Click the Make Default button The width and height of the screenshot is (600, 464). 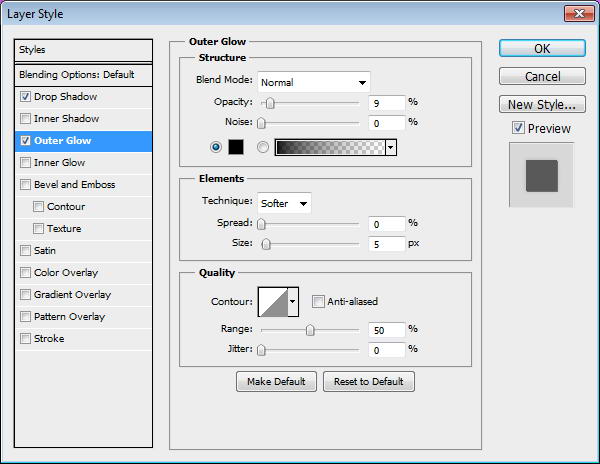point(276,381)
